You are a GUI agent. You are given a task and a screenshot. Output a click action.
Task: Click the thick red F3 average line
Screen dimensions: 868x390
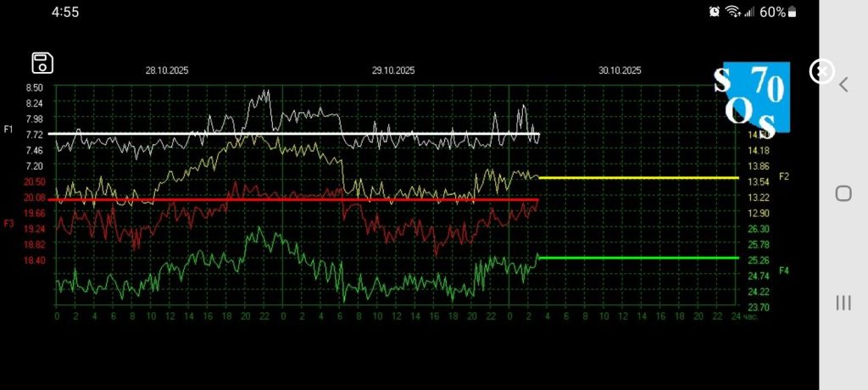[254, 200]
